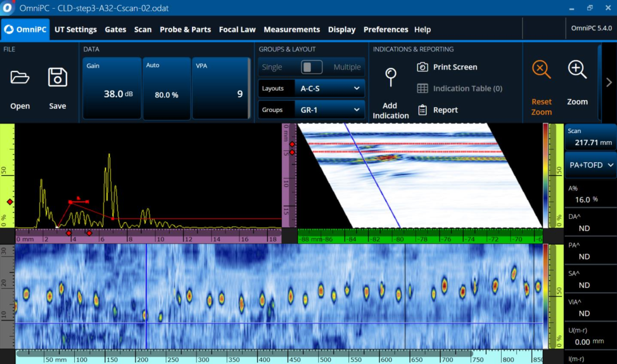Image resolution: width=617 pixels, height=364 pixels.
Task: Click the OmniPC 5.4.0 version label
Action: [x=591, y=28]
